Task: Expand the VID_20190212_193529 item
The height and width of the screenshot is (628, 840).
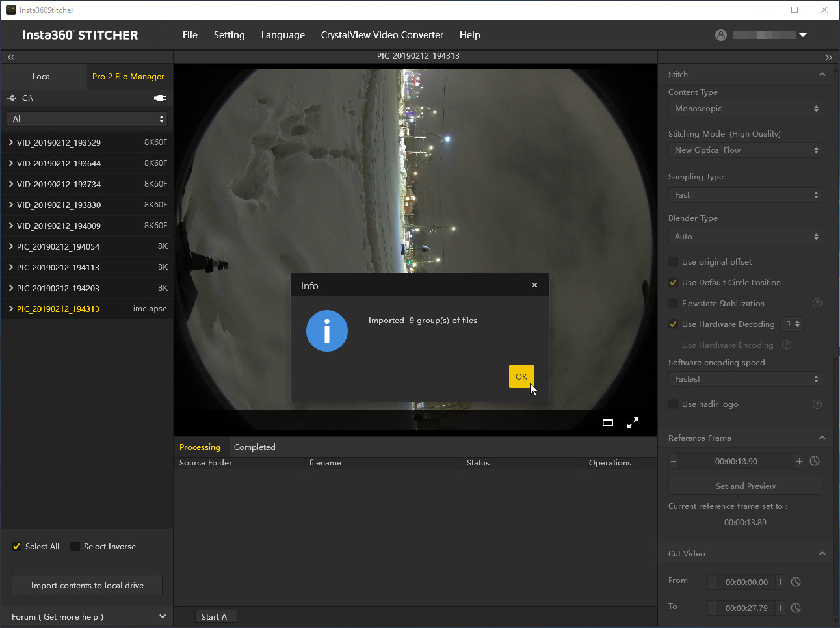Action: 11,142
